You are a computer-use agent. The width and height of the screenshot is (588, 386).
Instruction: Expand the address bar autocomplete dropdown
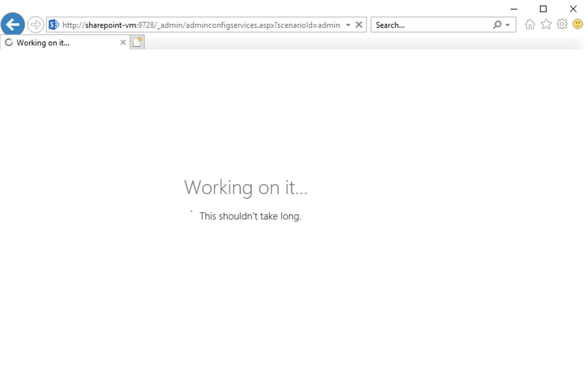(348, 25)
